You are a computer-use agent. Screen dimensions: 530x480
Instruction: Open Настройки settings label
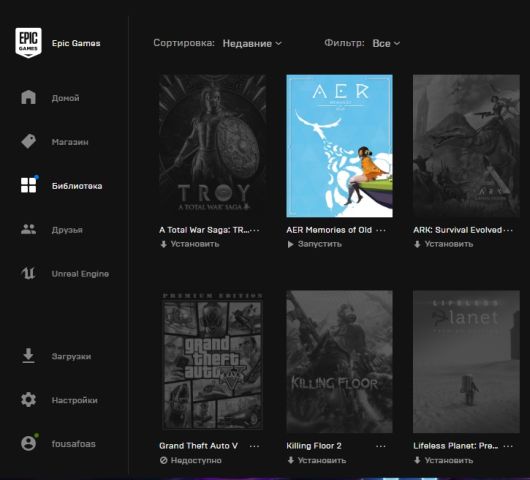coord(75,400)
